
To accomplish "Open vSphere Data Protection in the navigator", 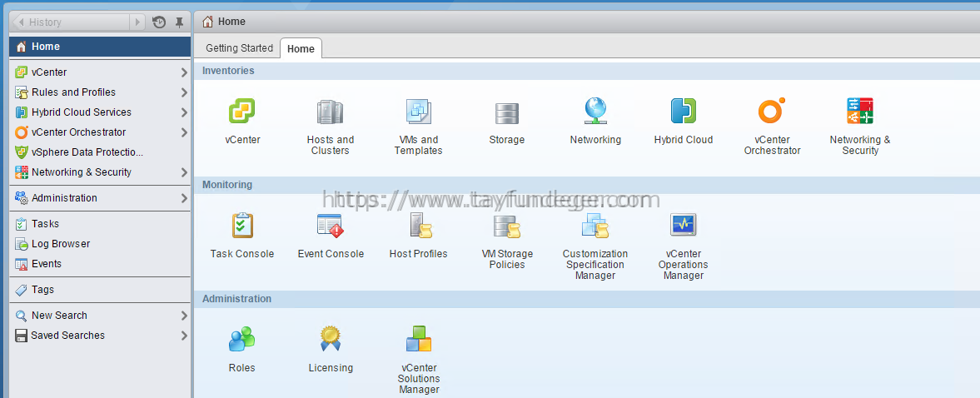I will pos(100,152).
